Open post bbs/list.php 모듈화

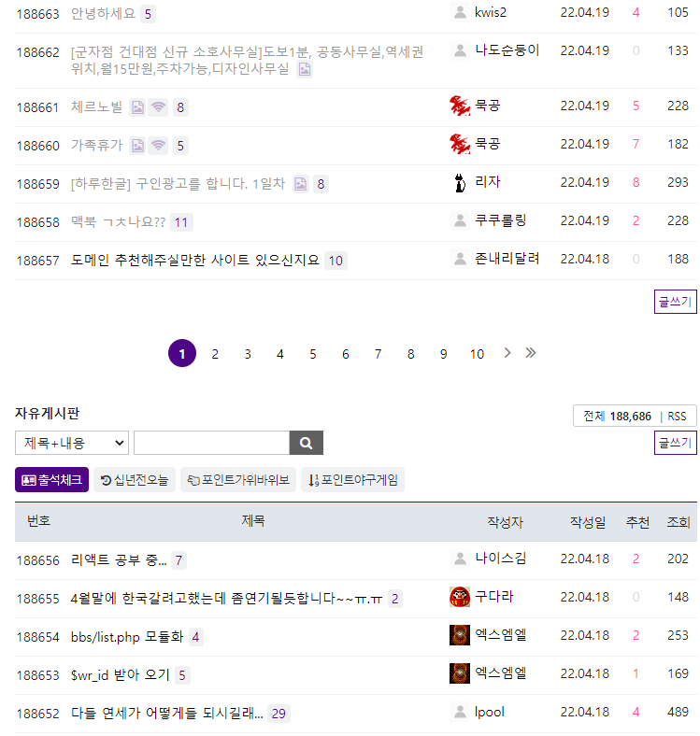pos(127,636)
